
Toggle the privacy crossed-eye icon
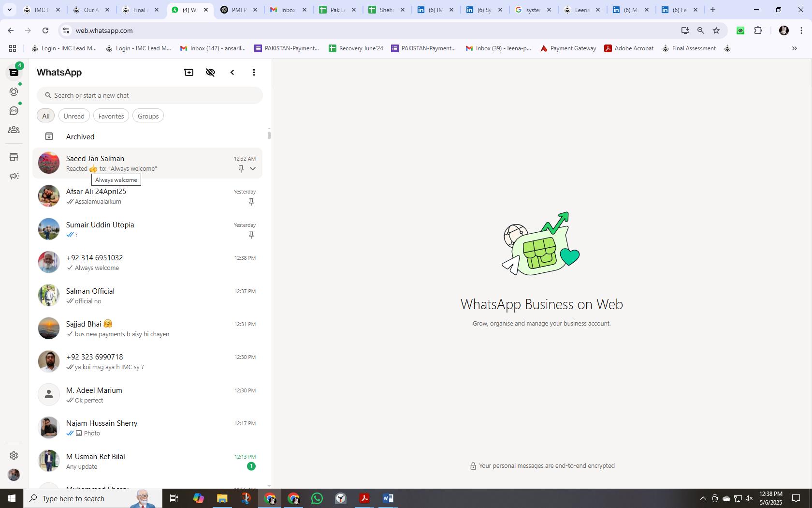[x=210, y=72]
